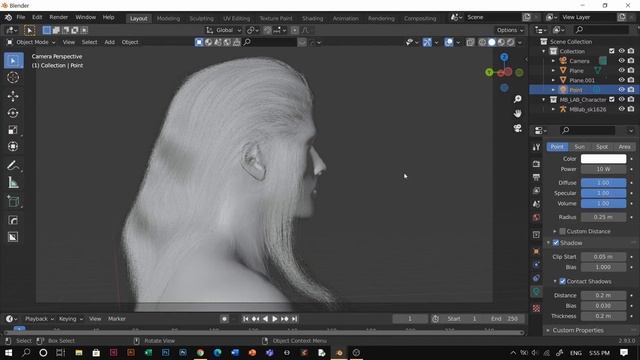Image resolution: width=640 pixels, height=360 pixels.
Task: Switch to rendered viewport shading
Action: point(511,42)
